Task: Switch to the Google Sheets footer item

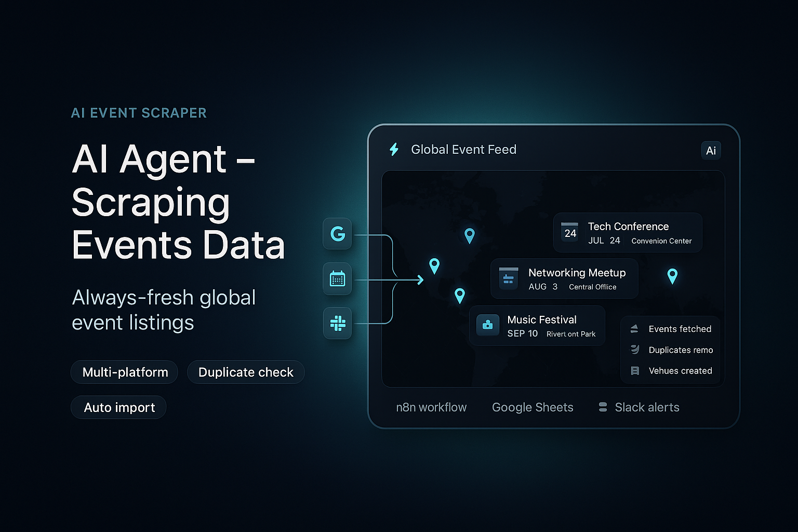Action: coord(533,407)
